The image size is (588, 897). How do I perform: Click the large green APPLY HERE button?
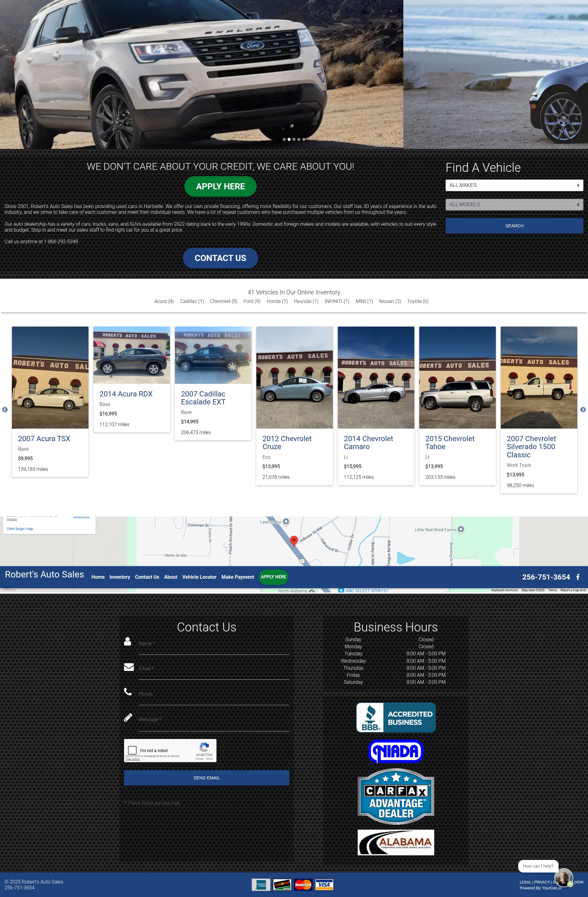click(x=221, y=186)
